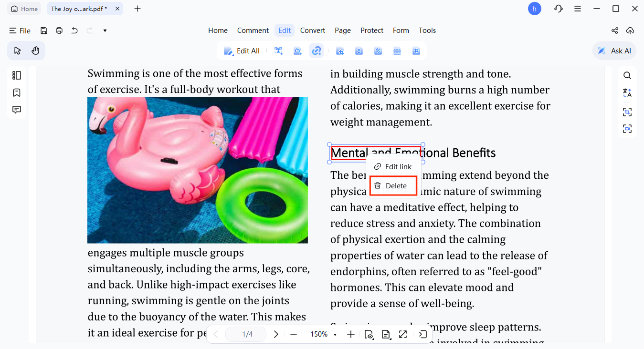Screen dimensions: 644x349
Task: Select the Add Text tool
Action: pos(279,51)
